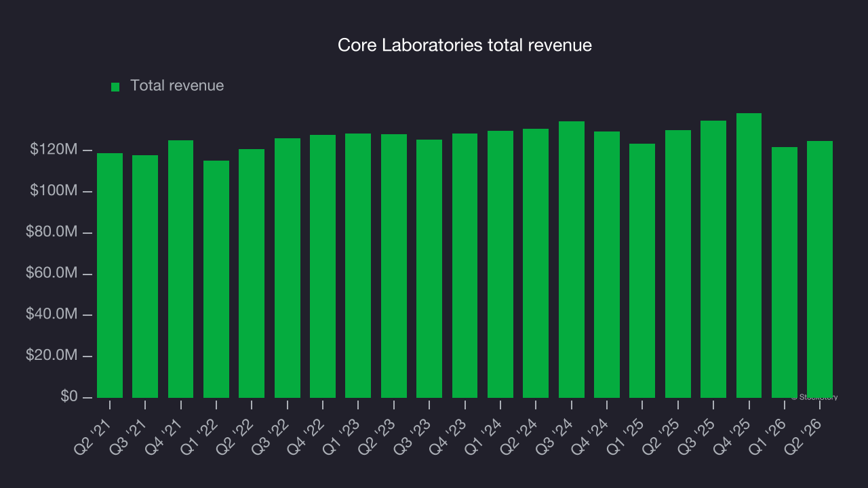This screenshot has width=868, height=488.
Task: Click the $100M y-axis label
Action: pyautogui.click(x=54, y=191)
